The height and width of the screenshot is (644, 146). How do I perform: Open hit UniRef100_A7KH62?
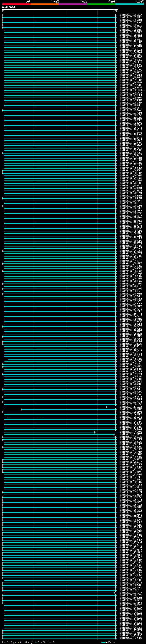pos(131,22)
